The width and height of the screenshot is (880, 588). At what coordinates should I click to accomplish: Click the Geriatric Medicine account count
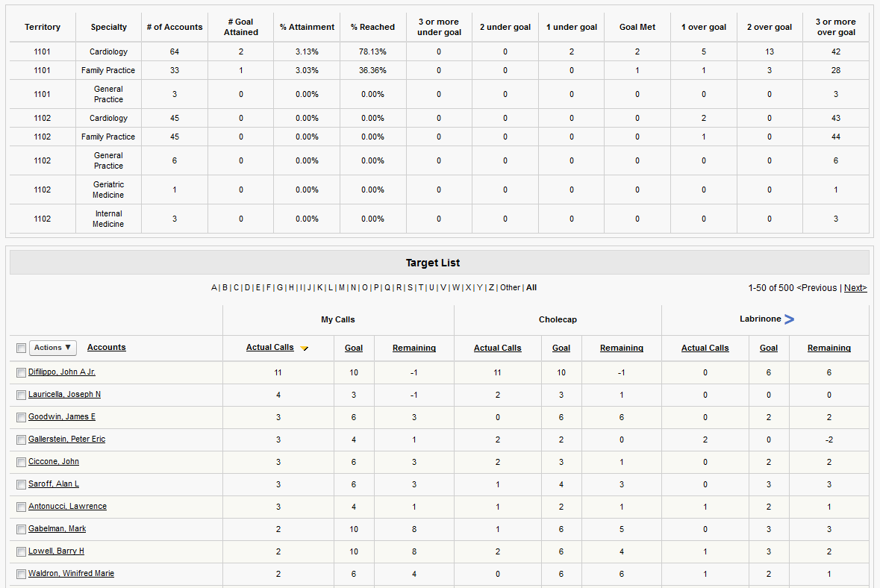coord(175,190)
